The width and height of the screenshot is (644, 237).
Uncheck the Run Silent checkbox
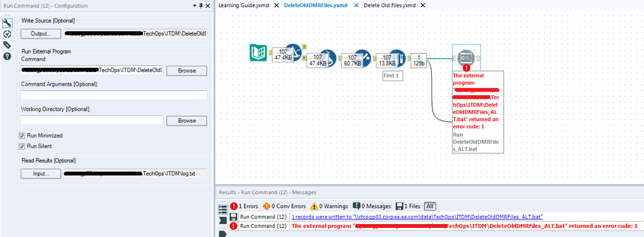(x=22, y=146)
